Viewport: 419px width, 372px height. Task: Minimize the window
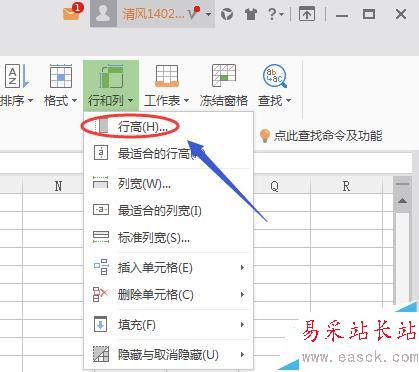point(342,15)
